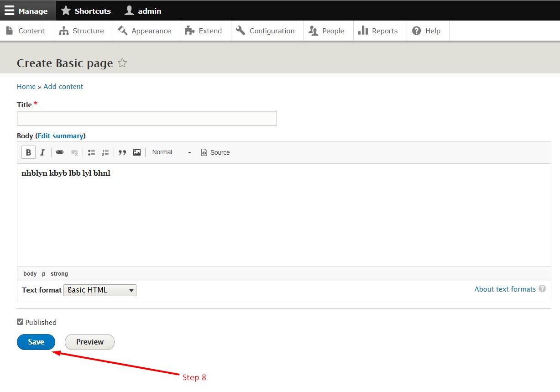Select the 'p' element path item
The image size is (560, 392).
[x=44, y=274]
